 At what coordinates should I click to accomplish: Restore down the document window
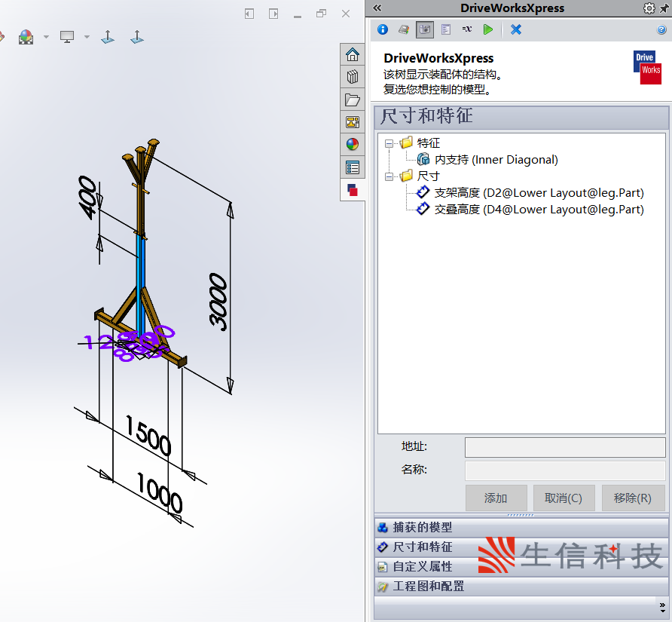point(322,14)
